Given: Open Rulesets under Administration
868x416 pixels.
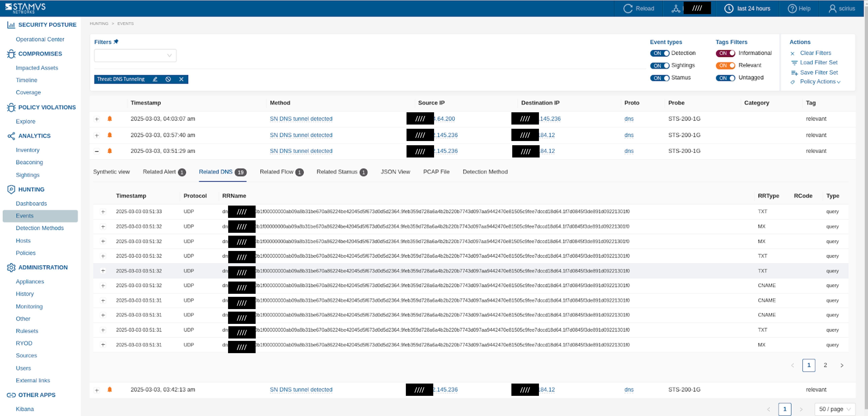Looking at the screenshot, I should tap(27, 331).
